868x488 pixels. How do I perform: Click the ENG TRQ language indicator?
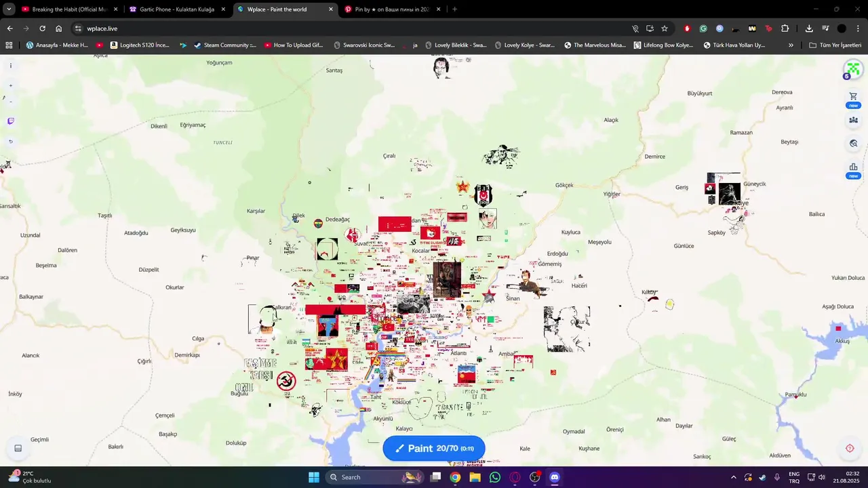point(794,477)
